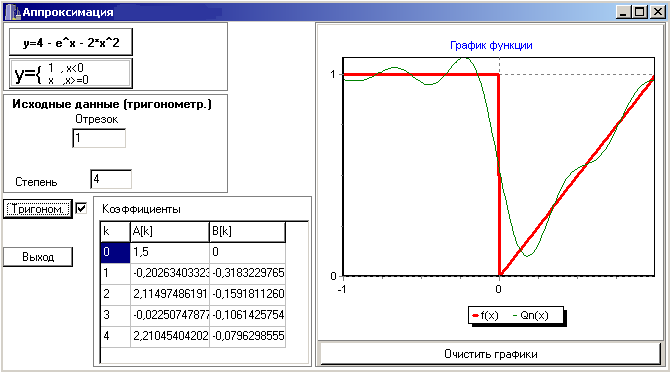Click the Выход button
The height and width of the screenshot is (372, 670).
tap(38, 257)
